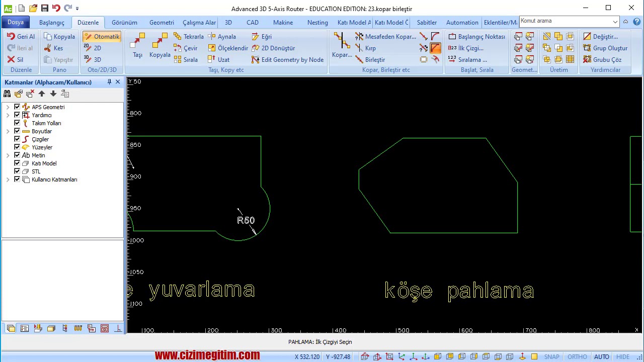The image size is (644, 362).
Task: Toggle the STL layer checkbox
Action: click(17, 171)
